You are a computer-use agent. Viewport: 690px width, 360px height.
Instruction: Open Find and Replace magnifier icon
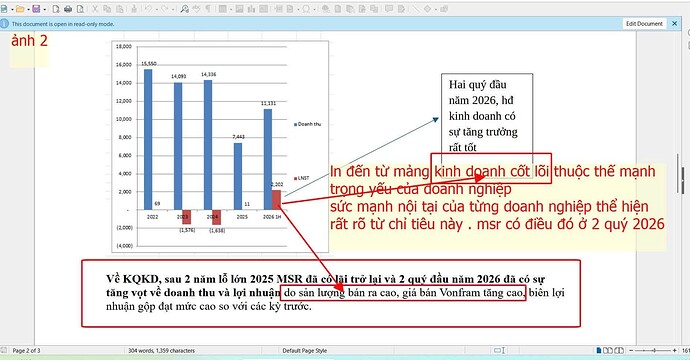coord(184,9)
